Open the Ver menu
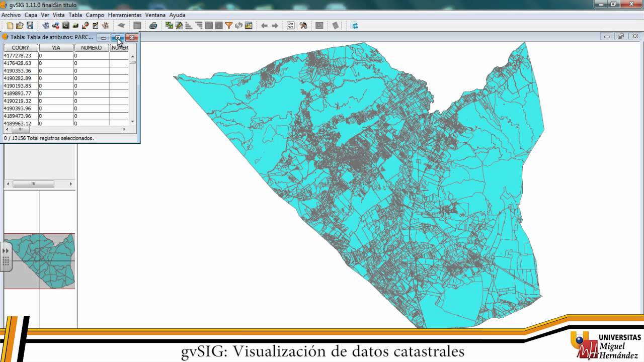644x362 pixels. pos(45,15)
